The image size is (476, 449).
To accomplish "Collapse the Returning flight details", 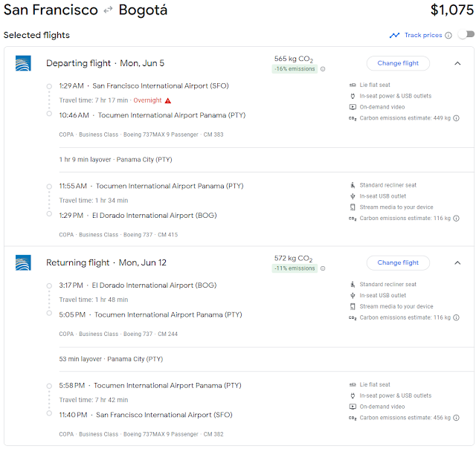I will coord(457,262).
